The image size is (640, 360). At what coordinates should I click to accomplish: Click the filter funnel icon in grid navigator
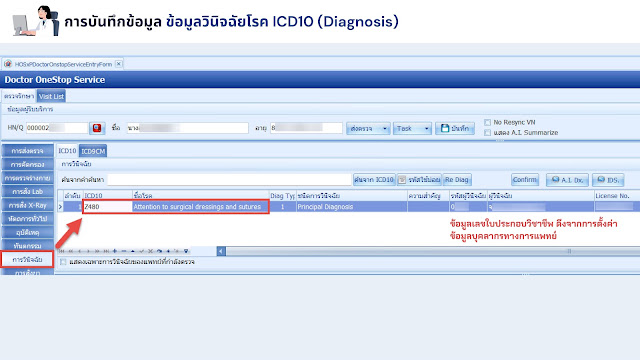point(186,251)
